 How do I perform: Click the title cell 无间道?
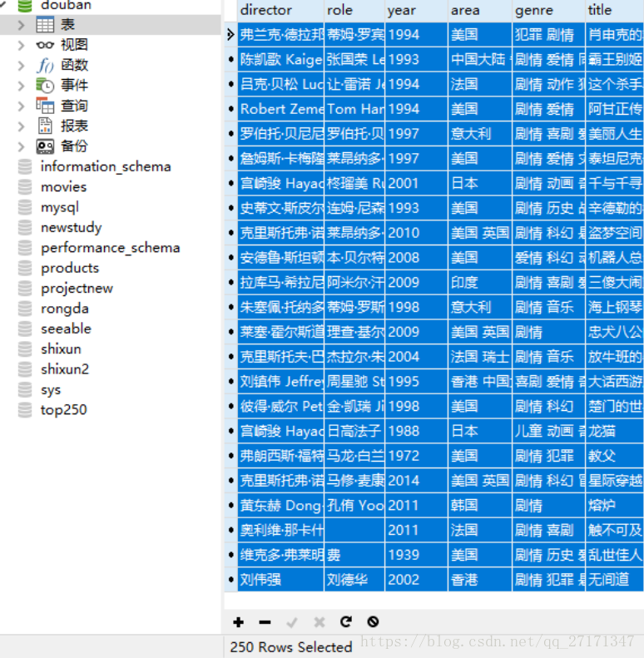tap(615, 580)
